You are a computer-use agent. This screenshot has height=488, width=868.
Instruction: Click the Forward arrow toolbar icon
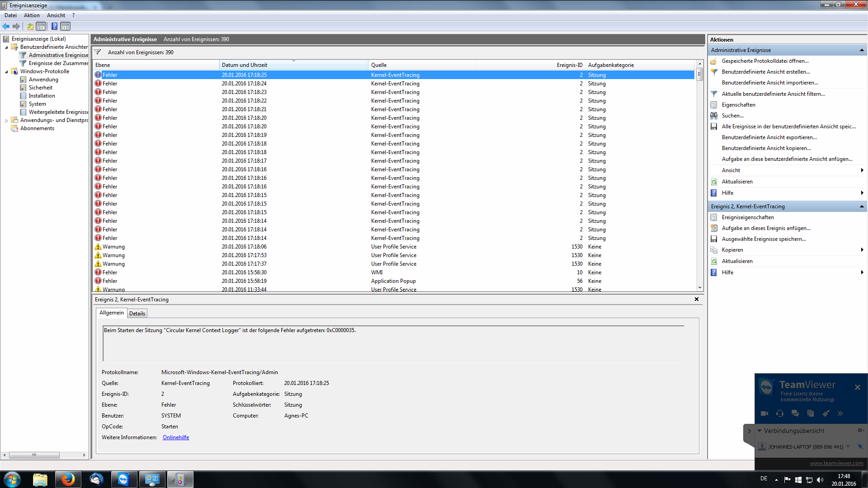[16, 26]
